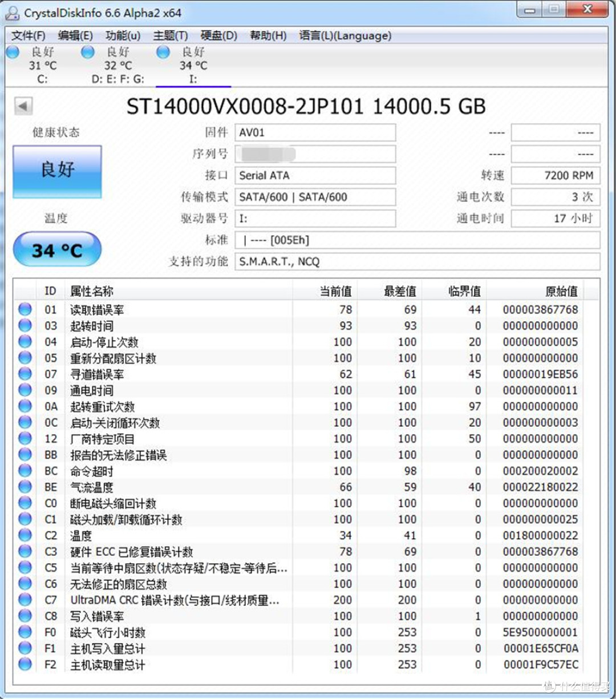
Task: Click the status dot for attribute F0
Action: coord(25,632)
